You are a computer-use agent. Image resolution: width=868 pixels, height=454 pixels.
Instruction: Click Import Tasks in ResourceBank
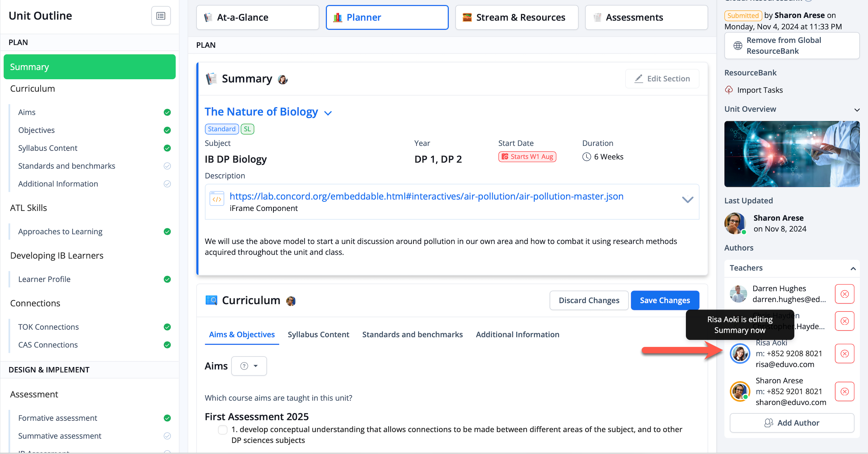click(x=760, y=90)
